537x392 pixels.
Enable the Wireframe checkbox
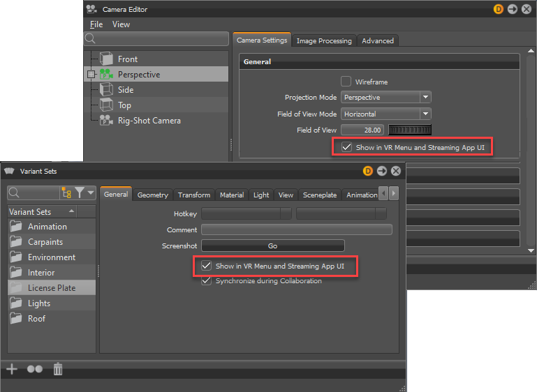click(346, 82)
